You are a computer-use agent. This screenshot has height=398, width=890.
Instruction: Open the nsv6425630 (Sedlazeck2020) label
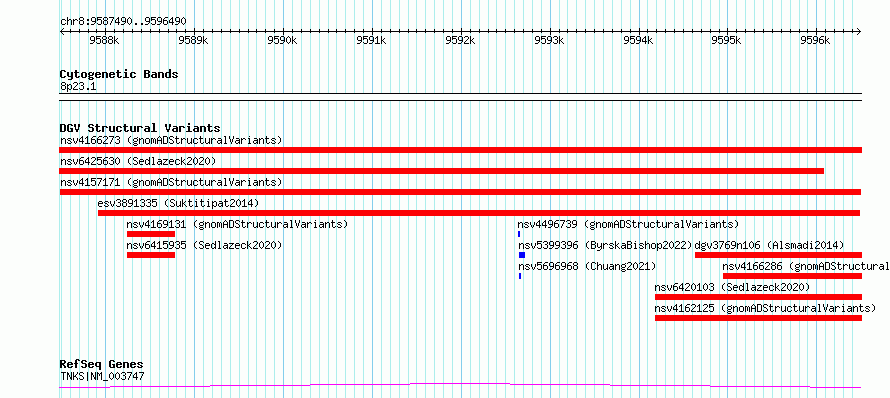138,161
